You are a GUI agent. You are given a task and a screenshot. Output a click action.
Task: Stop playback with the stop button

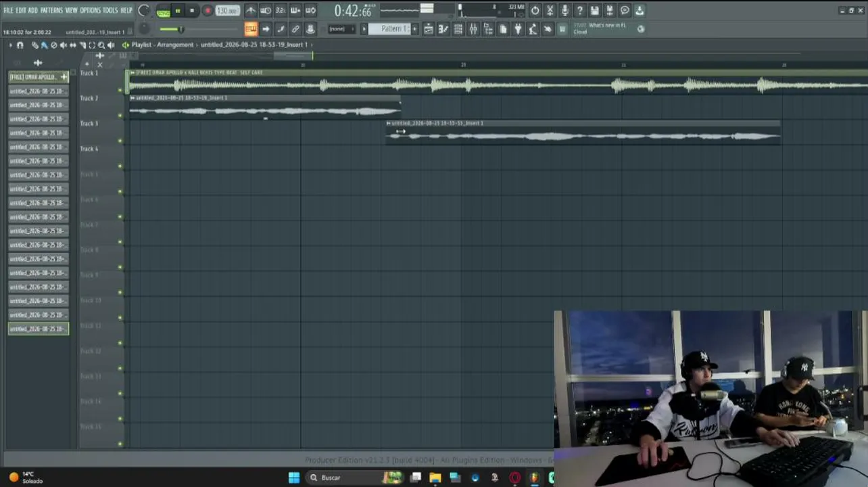pyautogui.click(x=192, y=11)
